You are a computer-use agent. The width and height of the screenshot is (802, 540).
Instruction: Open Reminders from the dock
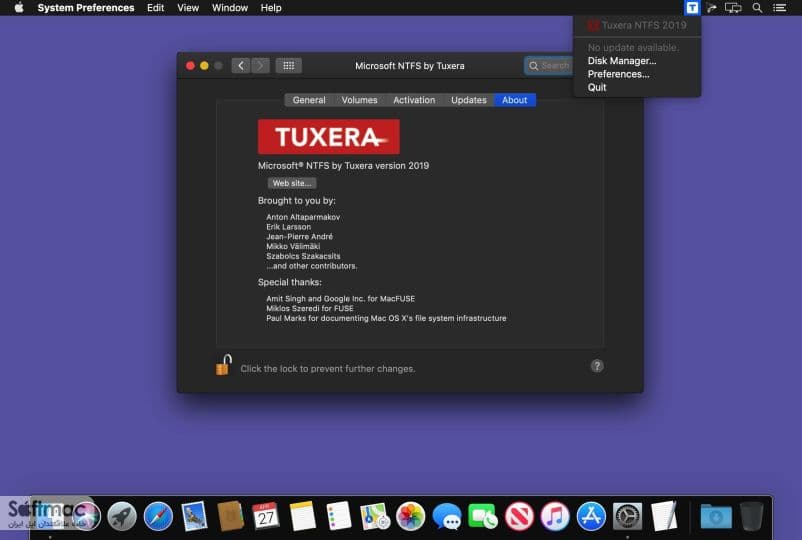(x=338, y=516)
